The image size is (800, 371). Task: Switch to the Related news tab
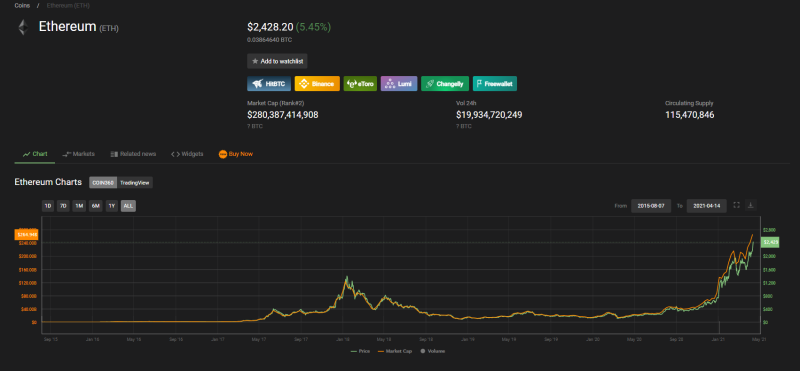134,154
